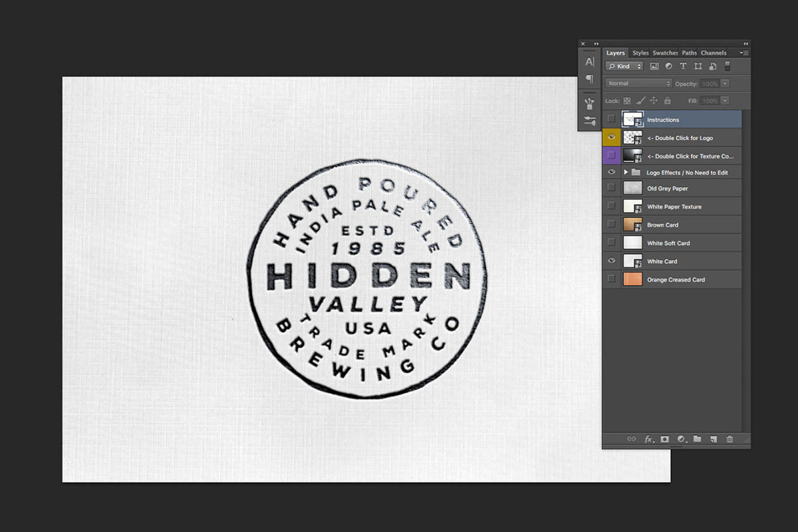Filter layers by pixel layers icon
This screenshot has width=798, height=532.
point(654,66)
